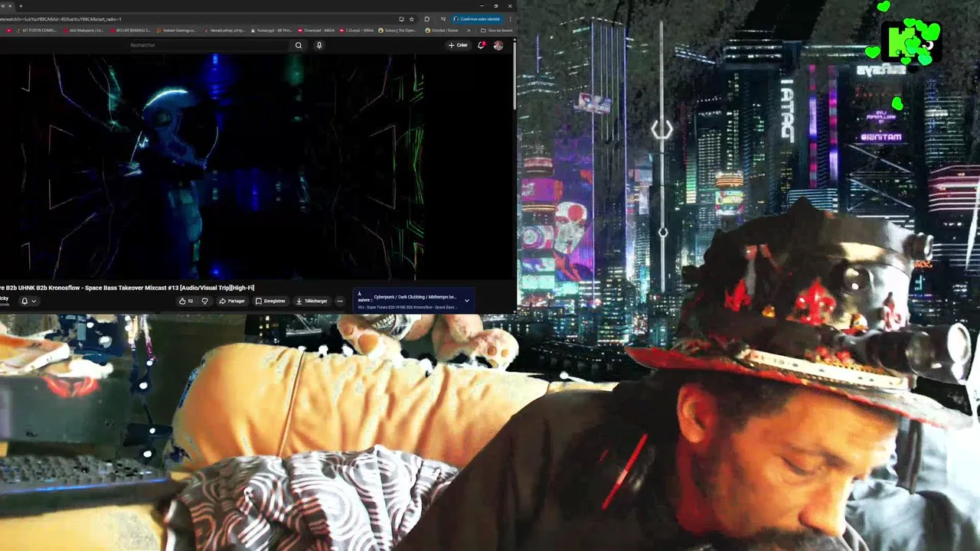The height and width of the screenshot is (551, 980).
Task: Click in the Rechercher search field
Action: pos(207,45)
